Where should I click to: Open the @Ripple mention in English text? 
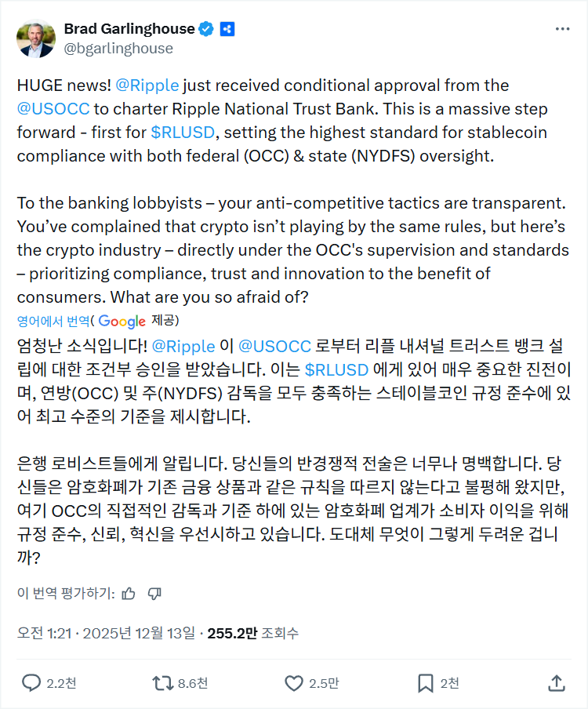(147, 85)
